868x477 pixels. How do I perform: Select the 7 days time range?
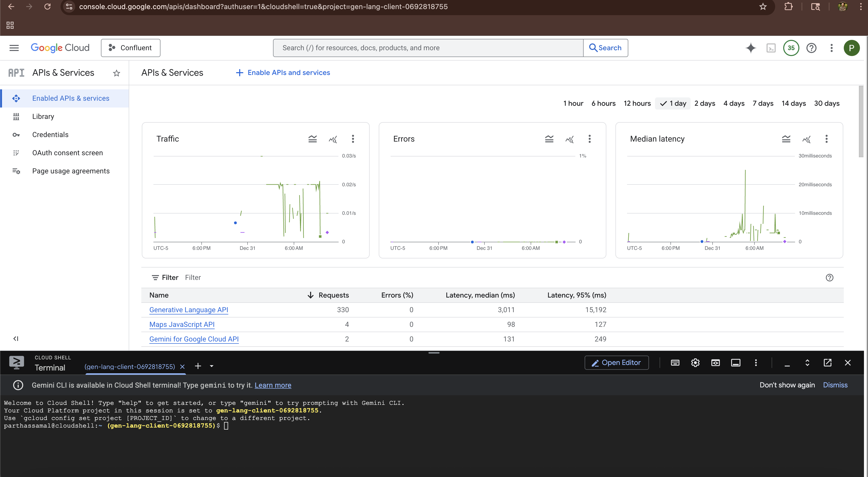763,103
